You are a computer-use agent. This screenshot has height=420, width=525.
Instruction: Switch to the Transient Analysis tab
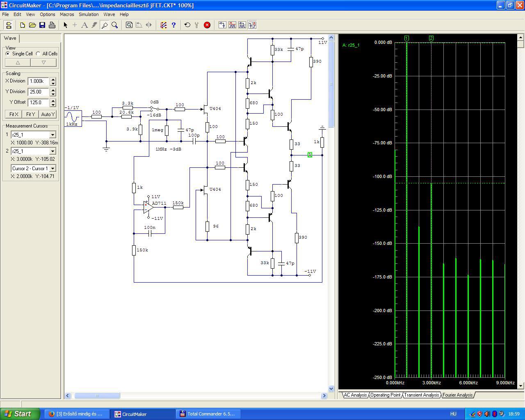point(421,395)
